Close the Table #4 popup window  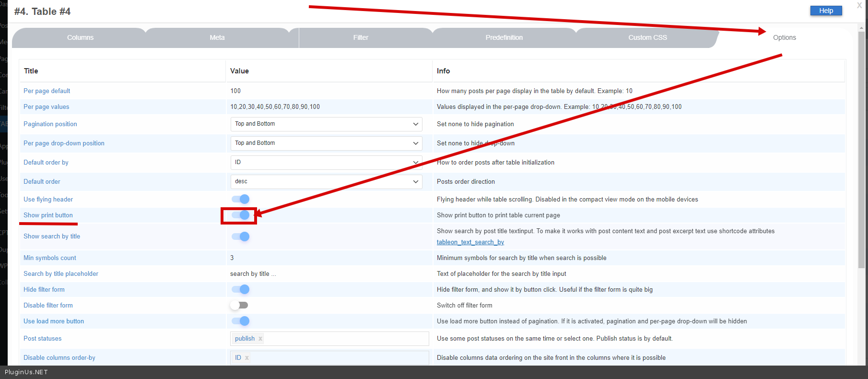pyautogui.click(x=859, y=5)
